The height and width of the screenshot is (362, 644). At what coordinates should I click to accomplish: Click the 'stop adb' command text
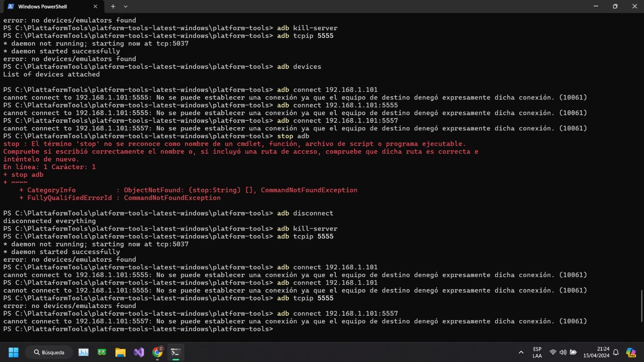click(x=293, y=136)
